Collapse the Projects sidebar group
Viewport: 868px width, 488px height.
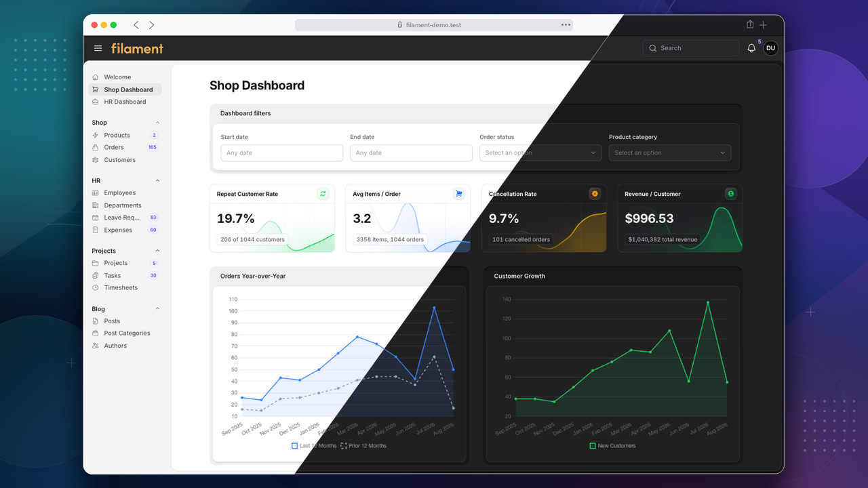pos(157,251)
